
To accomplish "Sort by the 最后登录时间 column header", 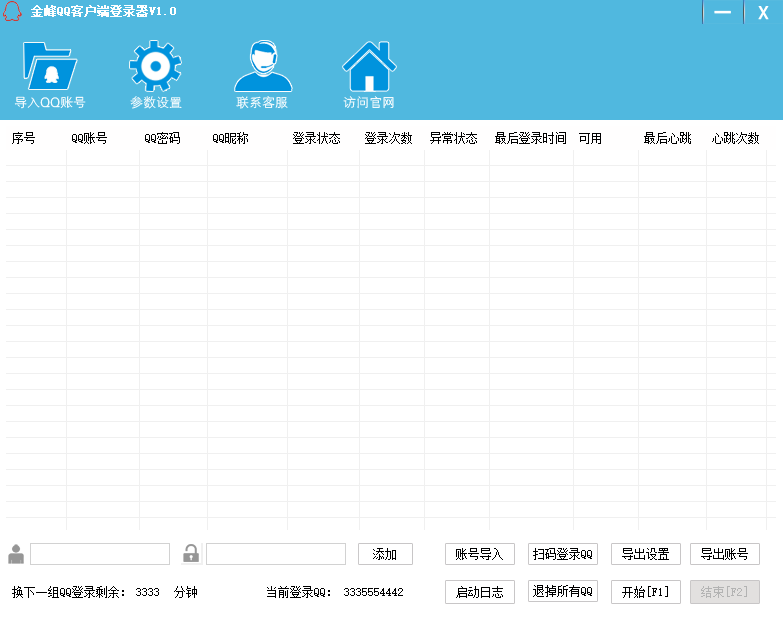I will [x=530, y=138].
